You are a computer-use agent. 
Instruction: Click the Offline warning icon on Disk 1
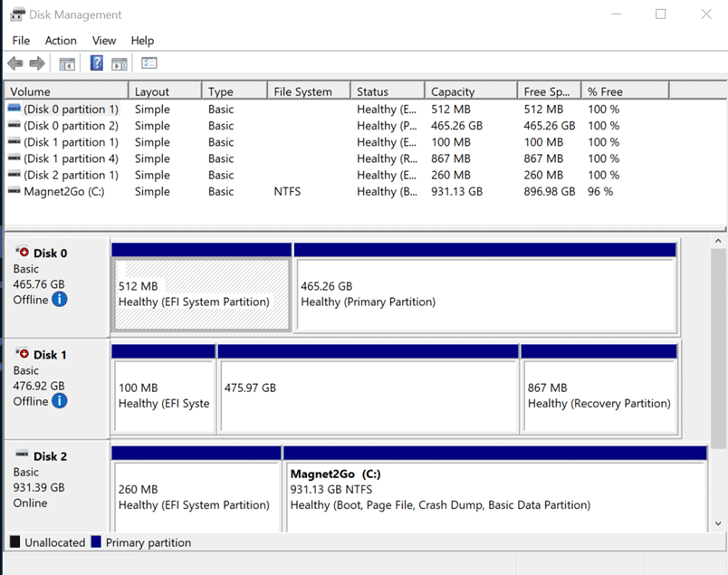pos(62,401)
